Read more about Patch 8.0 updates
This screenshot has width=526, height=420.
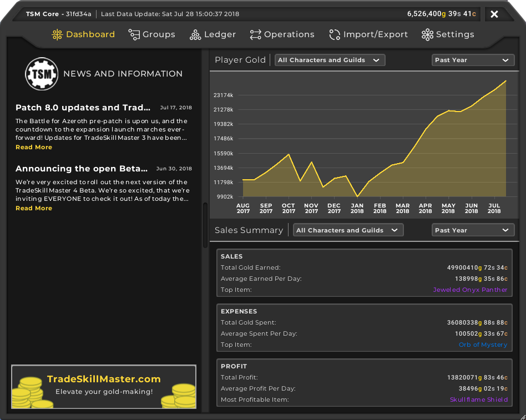tap(34, 147)
